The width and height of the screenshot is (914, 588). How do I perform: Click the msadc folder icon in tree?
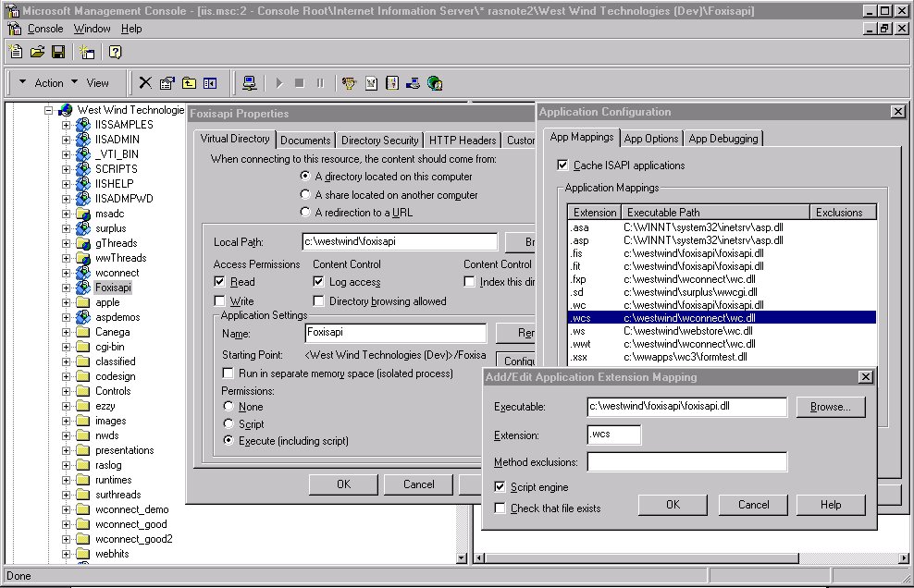point(84,214)
